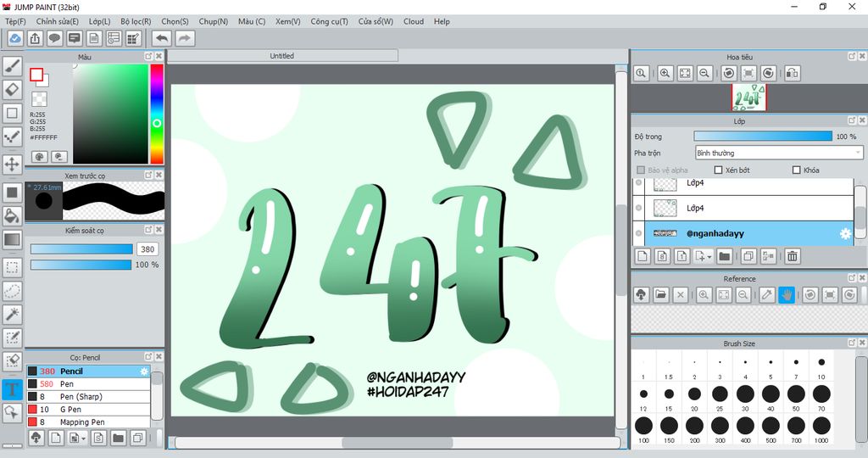Expand the add-brush dropdown in brush panel
868x458 pixels.
click(84, 438)
